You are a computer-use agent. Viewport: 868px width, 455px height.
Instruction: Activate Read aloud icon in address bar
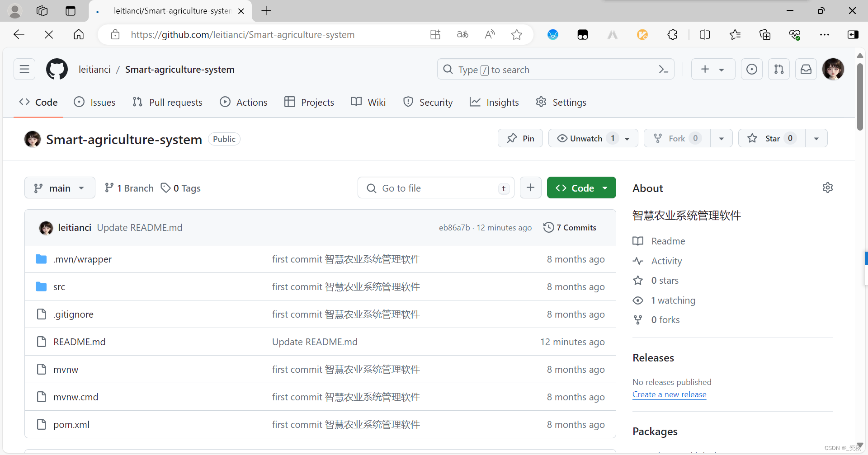pos(490,34)
